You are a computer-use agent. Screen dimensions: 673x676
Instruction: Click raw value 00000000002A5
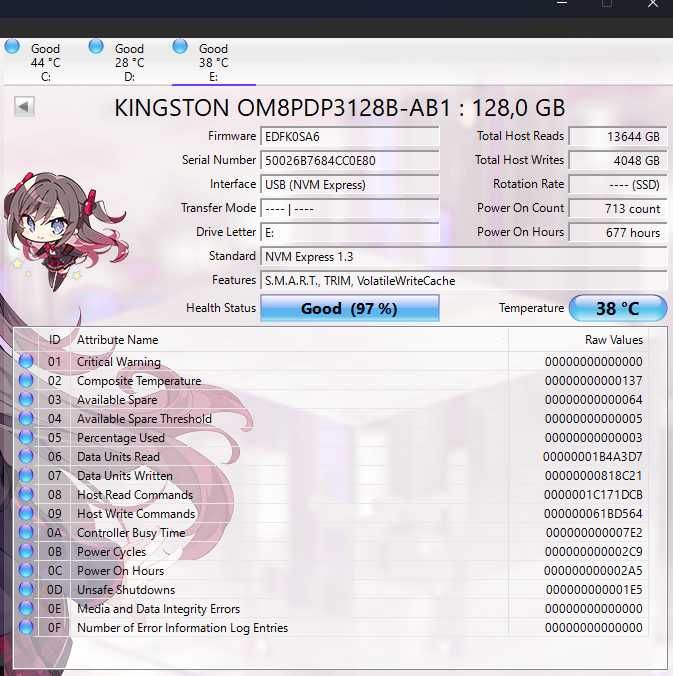593,571
